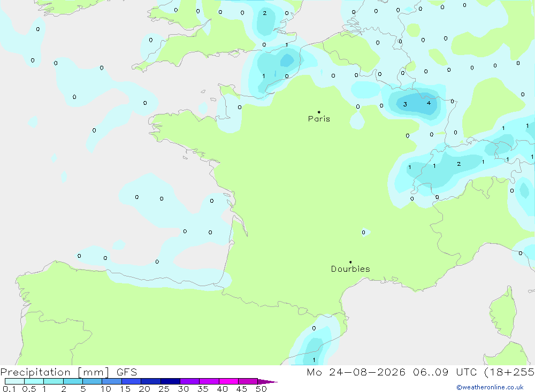Click the '2' value over Switzerland
535x392 pixels.
[x=459, y=164]
